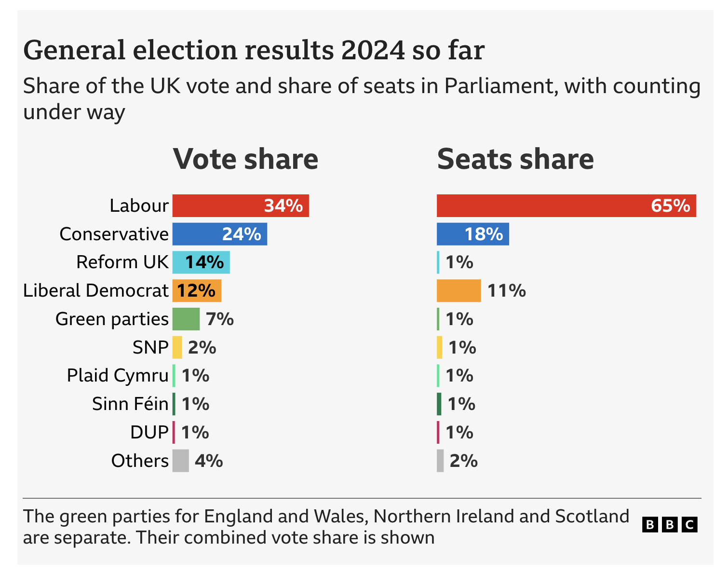Screen dimensions: 728x574
Task: Click the "Plaid Cymru" party label
Action: [118, 375]
